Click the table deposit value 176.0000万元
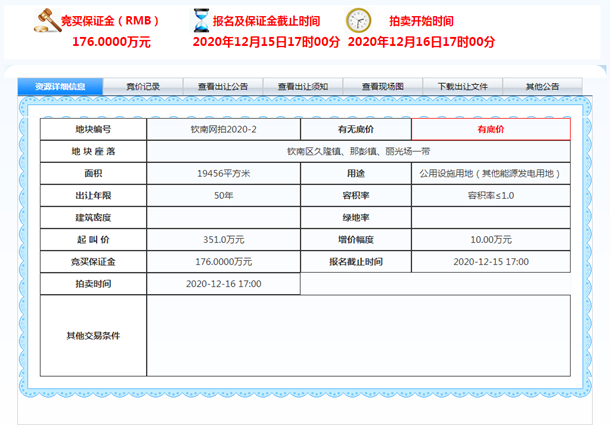The width and height of the screenshot is (610, 429). coord(224,262)
